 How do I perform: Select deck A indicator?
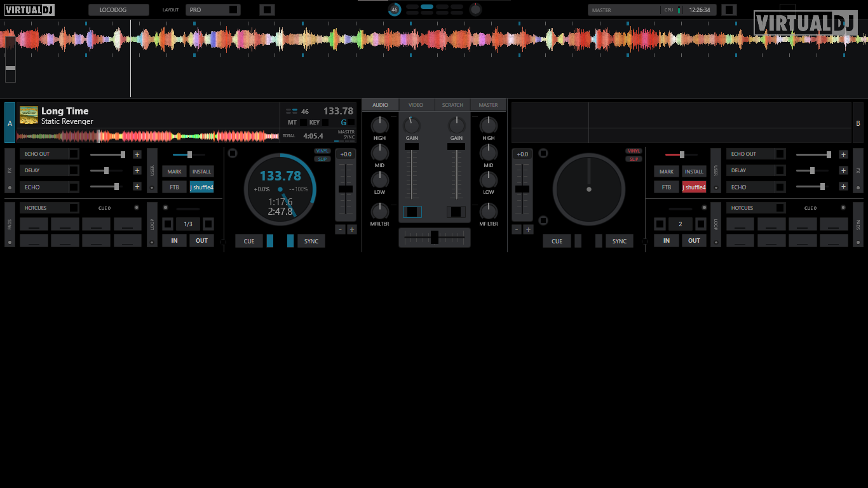tap(10, 123)
